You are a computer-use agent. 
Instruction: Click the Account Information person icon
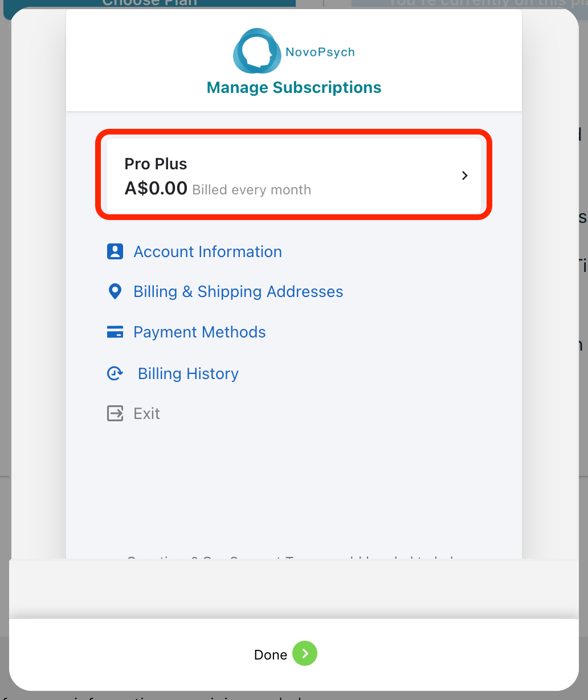[x=115, y=251]
